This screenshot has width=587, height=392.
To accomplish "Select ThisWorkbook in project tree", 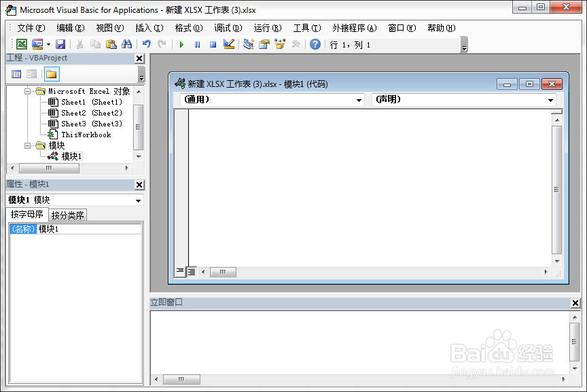I will [86, 135].
